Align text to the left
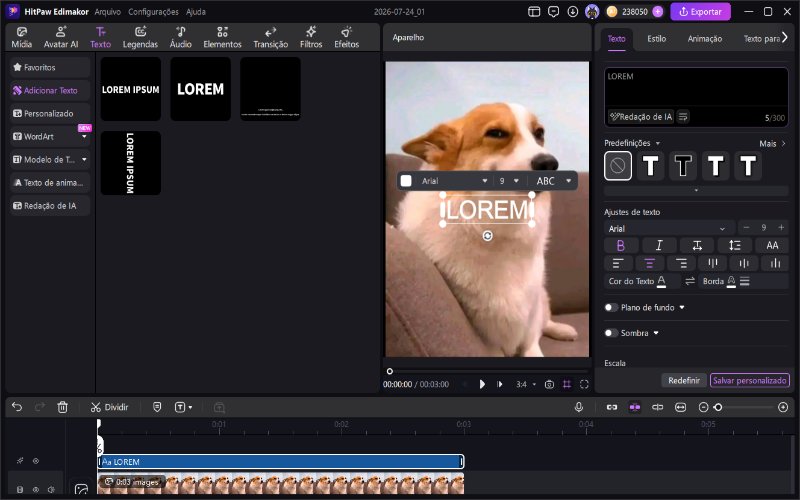800x500 pixels. click(x=618, y=263)
